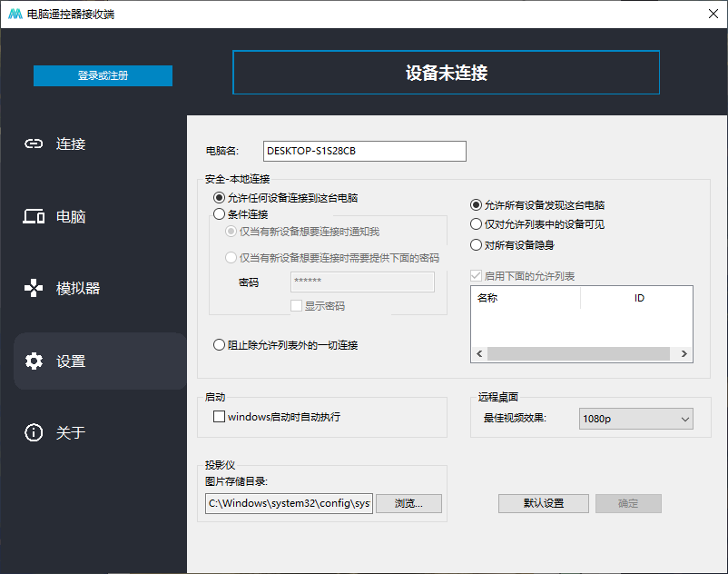Click the settings gear icon beside 设置
The width and height of the screenshot is (728, 574).
(34, 361)
